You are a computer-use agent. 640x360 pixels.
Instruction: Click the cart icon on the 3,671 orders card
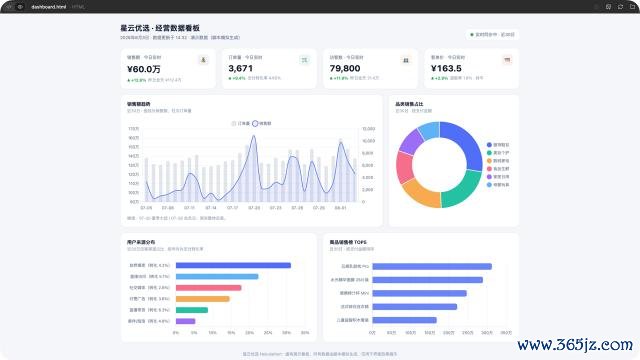[x=304, y=60]
